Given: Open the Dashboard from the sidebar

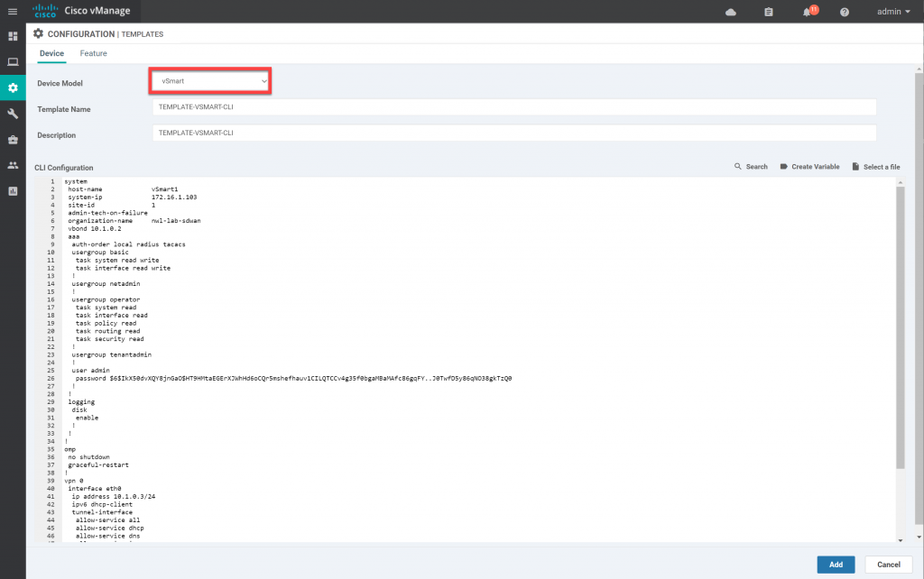Looking at the screenshot, I should [13, 36].
